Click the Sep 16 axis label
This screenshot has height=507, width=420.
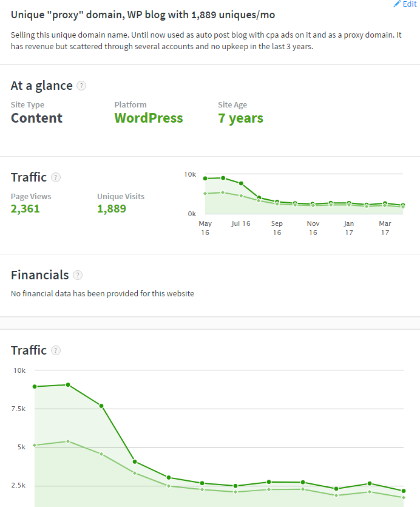(x=277, y=228)
